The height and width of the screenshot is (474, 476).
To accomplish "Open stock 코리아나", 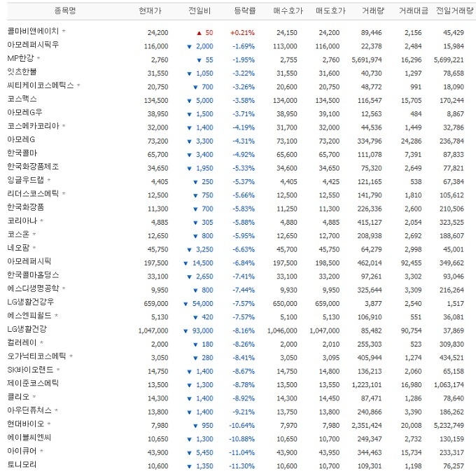I will tap(22, 221).
